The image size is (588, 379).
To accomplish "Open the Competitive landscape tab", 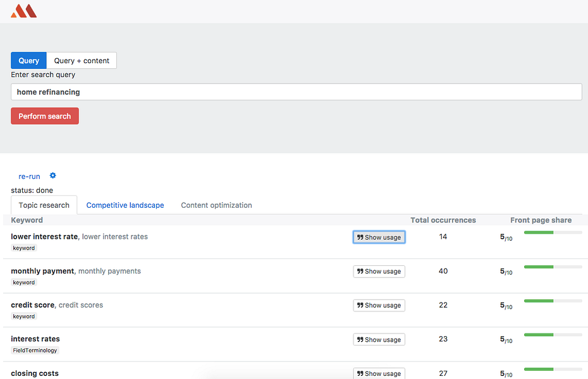I will (x=125, y=205).
